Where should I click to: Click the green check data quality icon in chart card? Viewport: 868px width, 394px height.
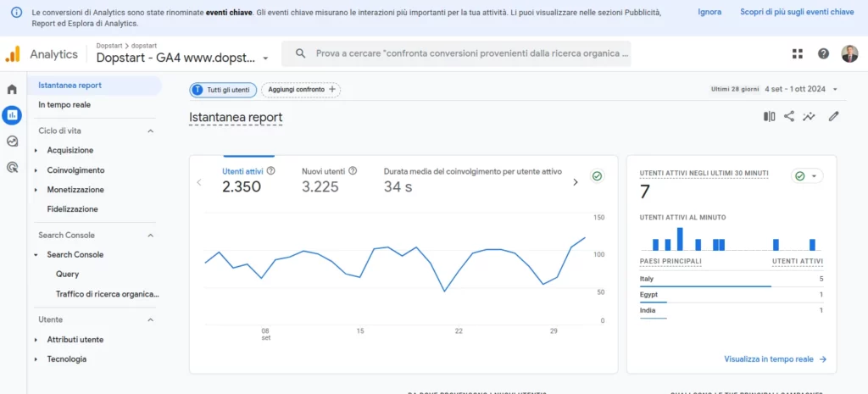pos(598,176)
